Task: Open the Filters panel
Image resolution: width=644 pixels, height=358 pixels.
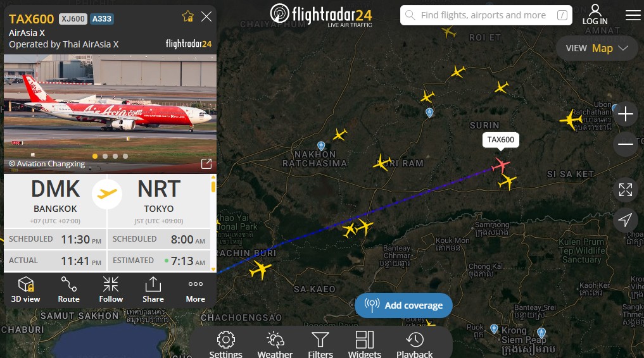Action: (x=320, y=345)
